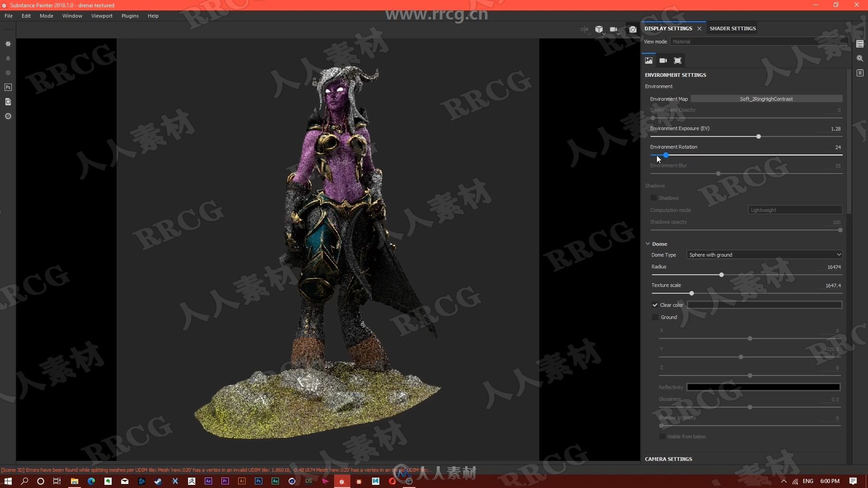Image resolution: width=868 pixels, height=488 pixels.
Task: Click the Camera Settings section heading
Action: (x=668, y=459)
